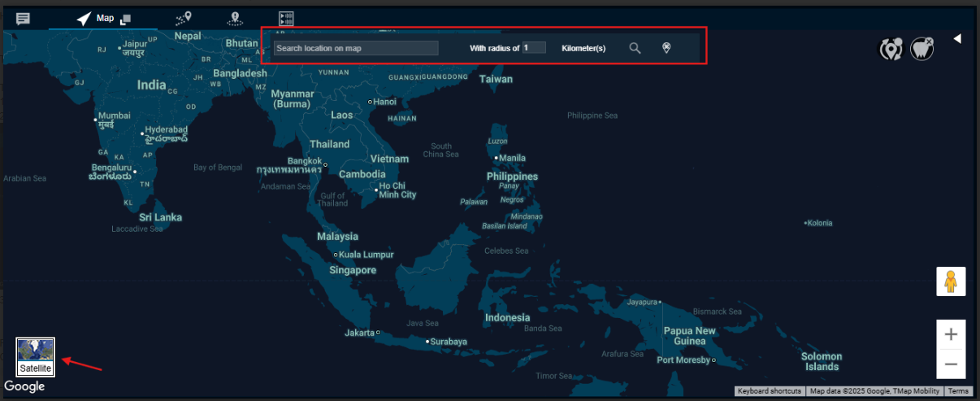Open the geofence location pin tab

pos(235,18)
